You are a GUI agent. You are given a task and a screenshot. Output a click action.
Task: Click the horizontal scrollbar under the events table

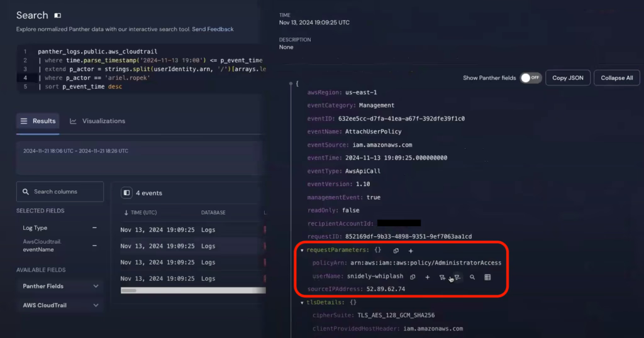click(193, 290)
